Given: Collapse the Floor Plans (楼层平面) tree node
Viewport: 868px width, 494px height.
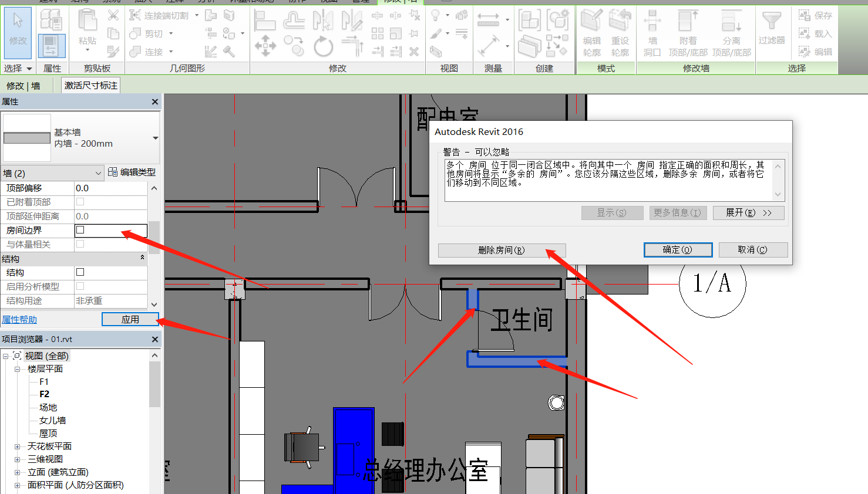Looking at the screenshot, I should (17, 369).
